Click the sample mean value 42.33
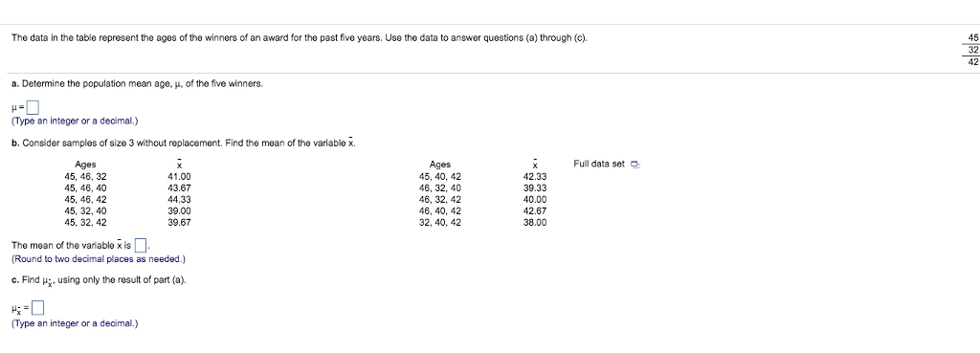 pos(534,176)
